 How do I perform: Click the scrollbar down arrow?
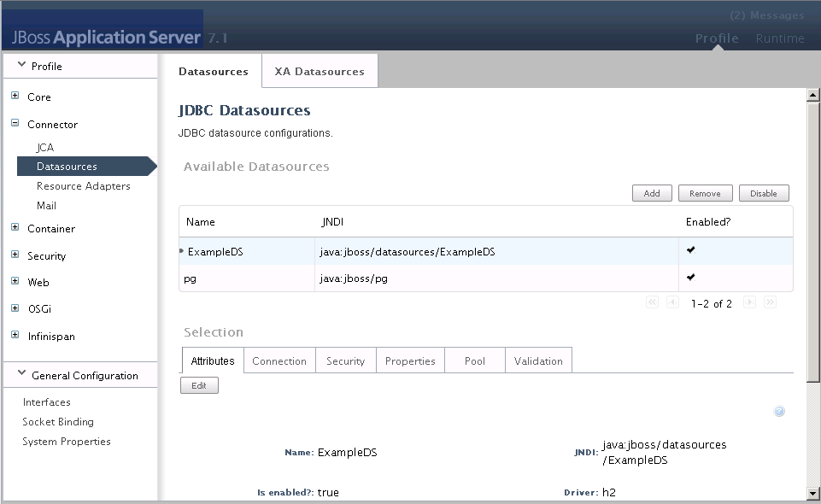click(812, 493)
